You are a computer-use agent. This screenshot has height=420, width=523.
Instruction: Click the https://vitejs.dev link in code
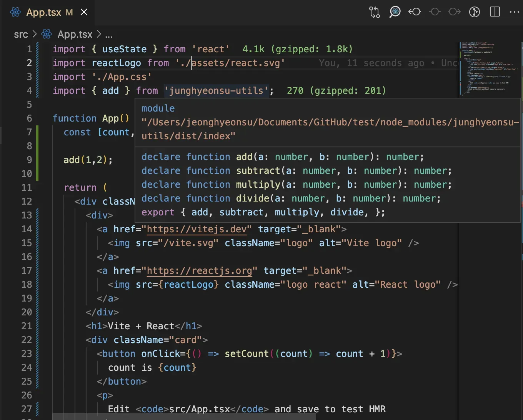coord(197,229)
